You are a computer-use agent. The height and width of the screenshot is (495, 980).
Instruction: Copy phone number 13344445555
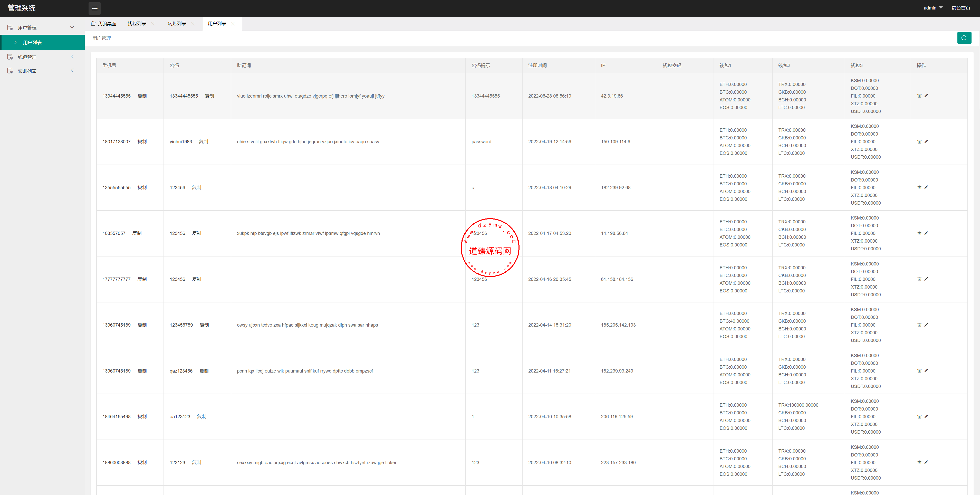(142, 96)
